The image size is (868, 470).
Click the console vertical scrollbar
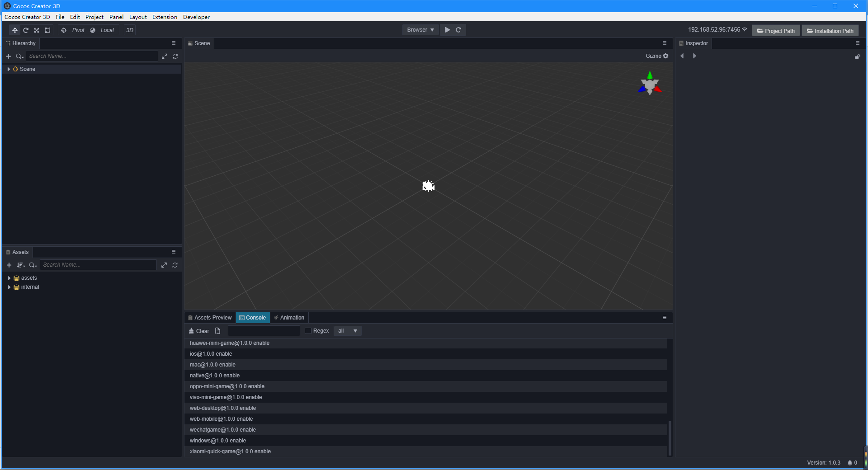click(x=670, y=438)
